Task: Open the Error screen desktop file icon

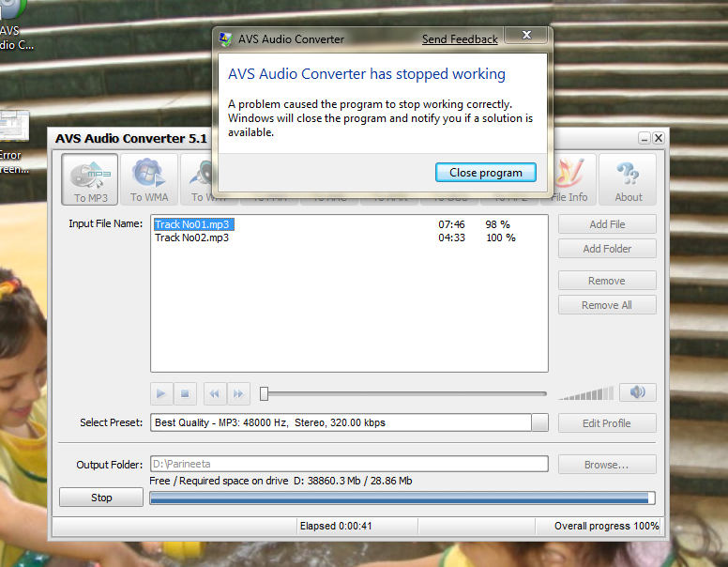Action: [14, 142]
